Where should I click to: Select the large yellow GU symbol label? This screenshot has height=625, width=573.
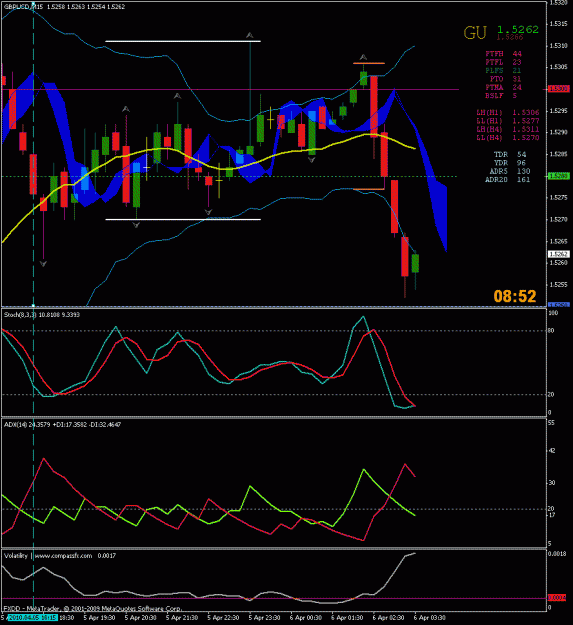pyautogui.click(x=475, y=33)
